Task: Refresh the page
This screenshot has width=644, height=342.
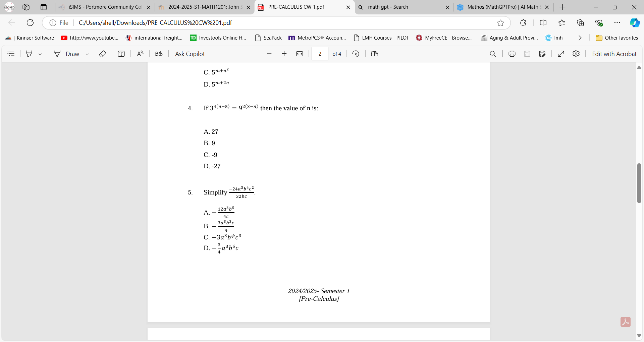Action: click(x=30, y=23)
